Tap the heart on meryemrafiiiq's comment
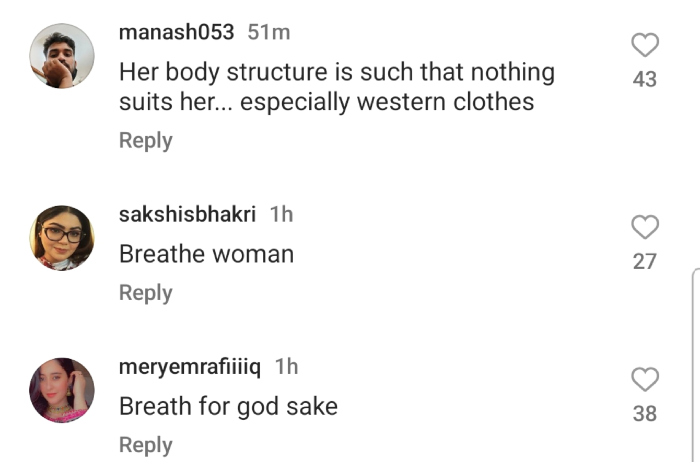The height and width of the screenshot is (474, 700). [646, 379]
